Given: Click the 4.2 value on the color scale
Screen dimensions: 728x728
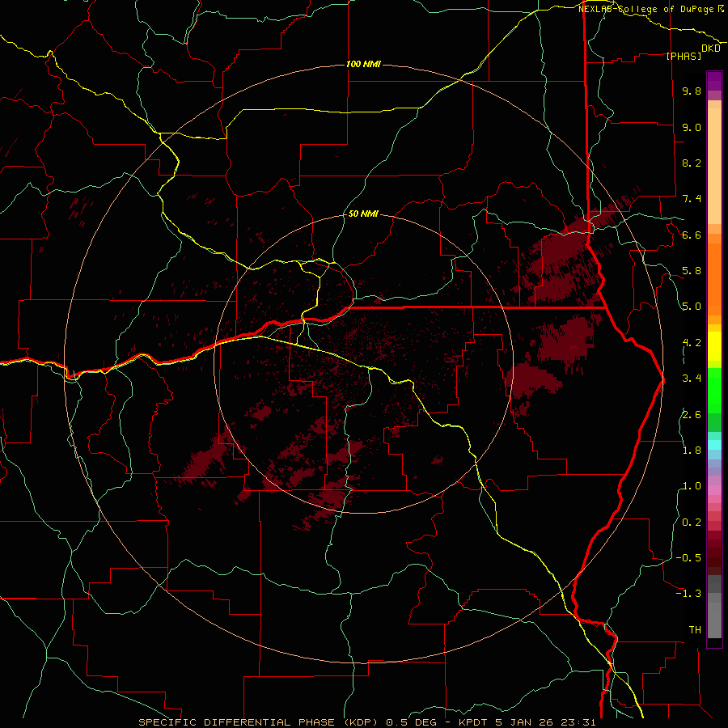Looking at the screenshot, I should click(692, 343).
